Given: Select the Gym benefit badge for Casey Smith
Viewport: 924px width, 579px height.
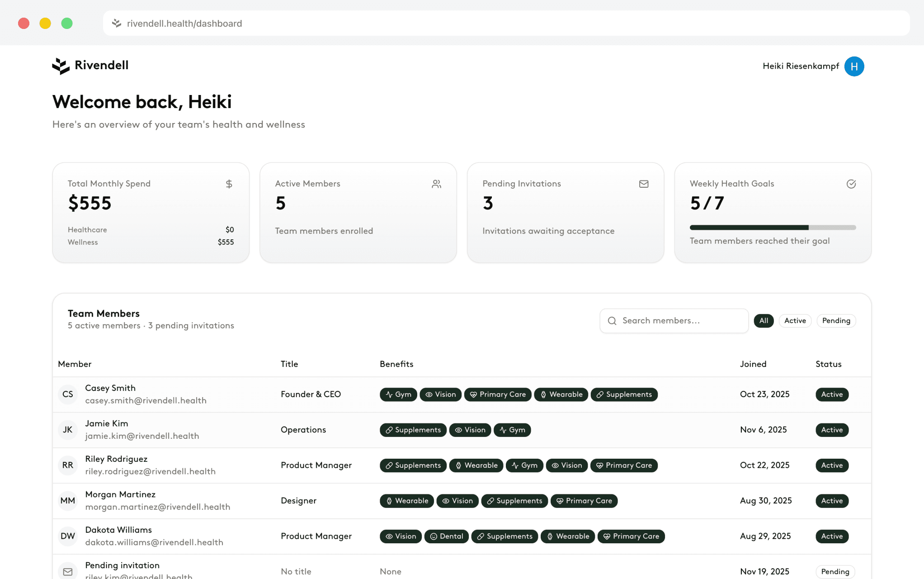Looking at the screenshot, I should tap(398, 394).
